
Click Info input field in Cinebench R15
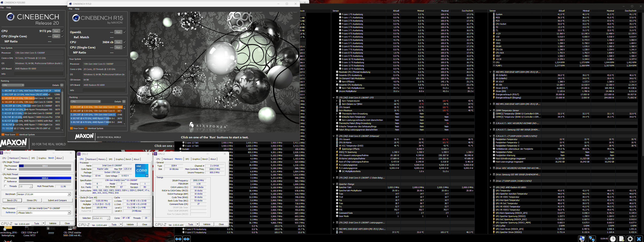pos(104,90)
